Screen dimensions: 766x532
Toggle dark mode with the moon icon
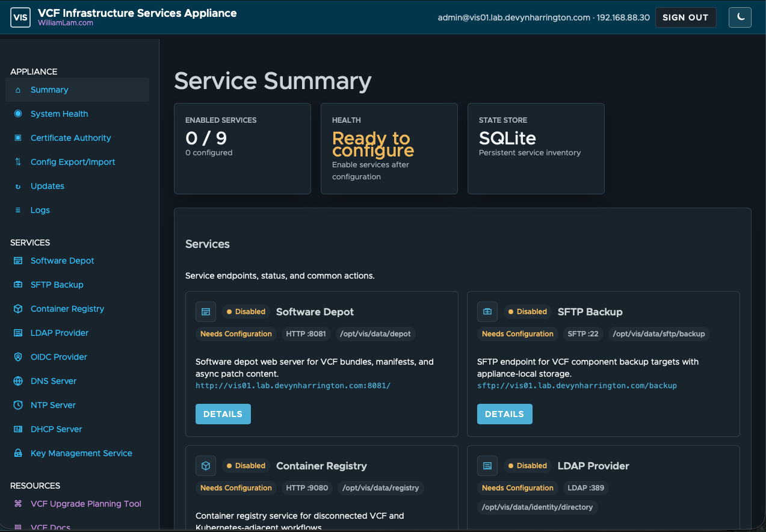click(740, 17)
